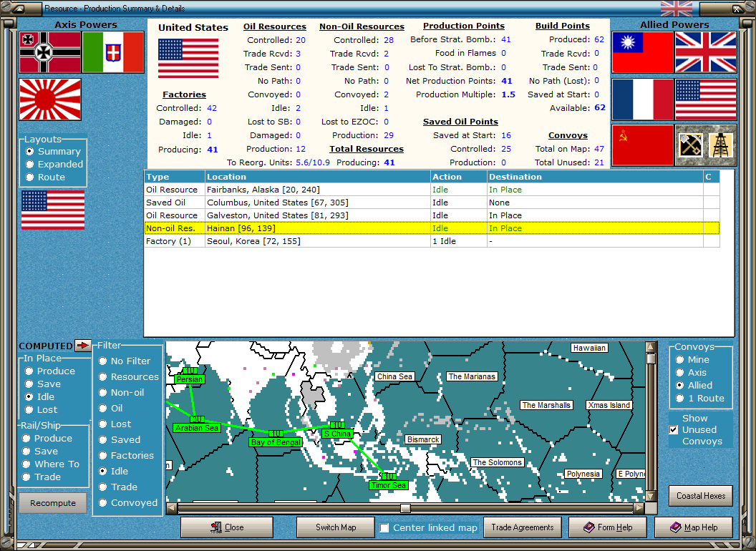This screenshot has width=756, height=551.
Task: Choose the USA flag under Allied Powers
Action: 706,99
